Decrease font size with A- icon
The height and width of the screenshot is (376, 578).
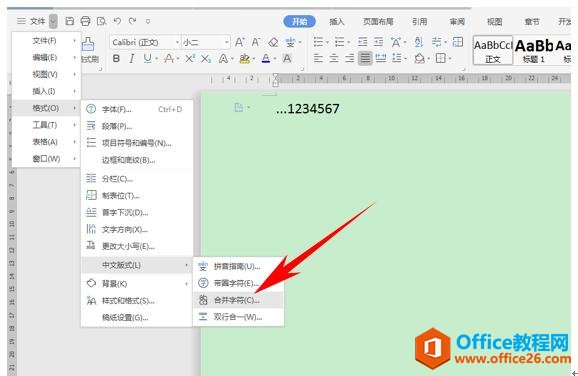(x=256, y=42)
